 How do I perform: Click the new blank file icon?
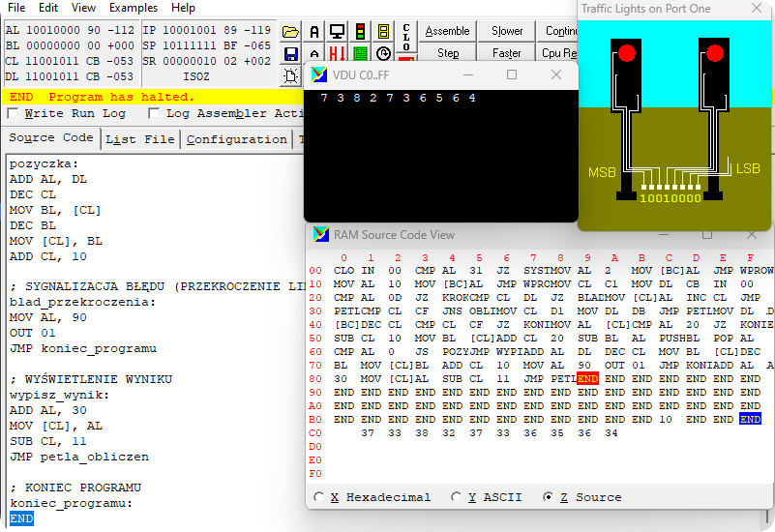pos(291,75)
